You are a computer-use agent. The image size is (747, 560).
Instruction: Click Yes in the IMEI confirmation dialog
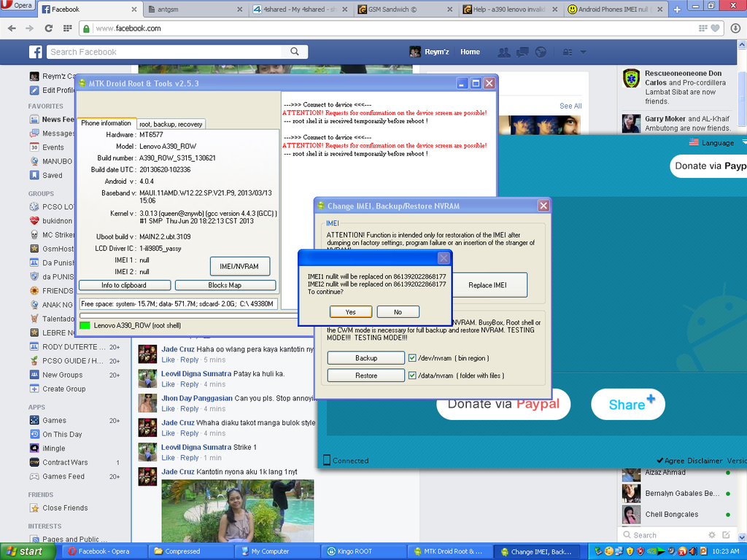click(x=351, y=311)
